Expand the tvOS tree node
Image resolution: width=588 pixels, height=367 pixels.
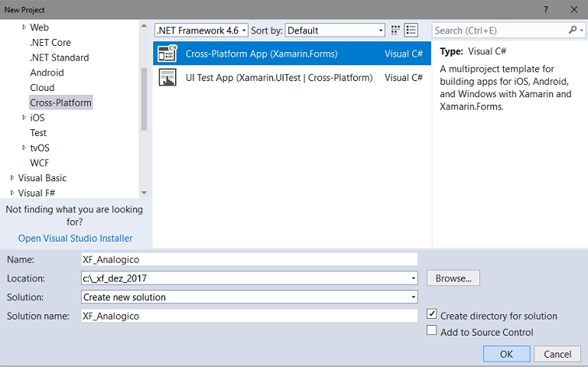point(24,148)
